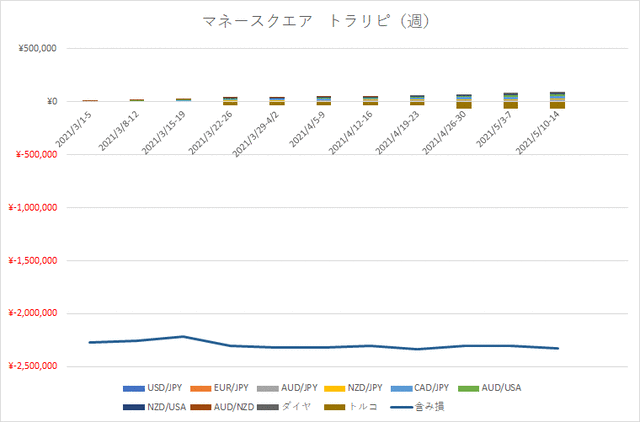Click the 2021/5/10-14 date label
The width and height of the screenshot is (640, 422).
tap(538, 133)
